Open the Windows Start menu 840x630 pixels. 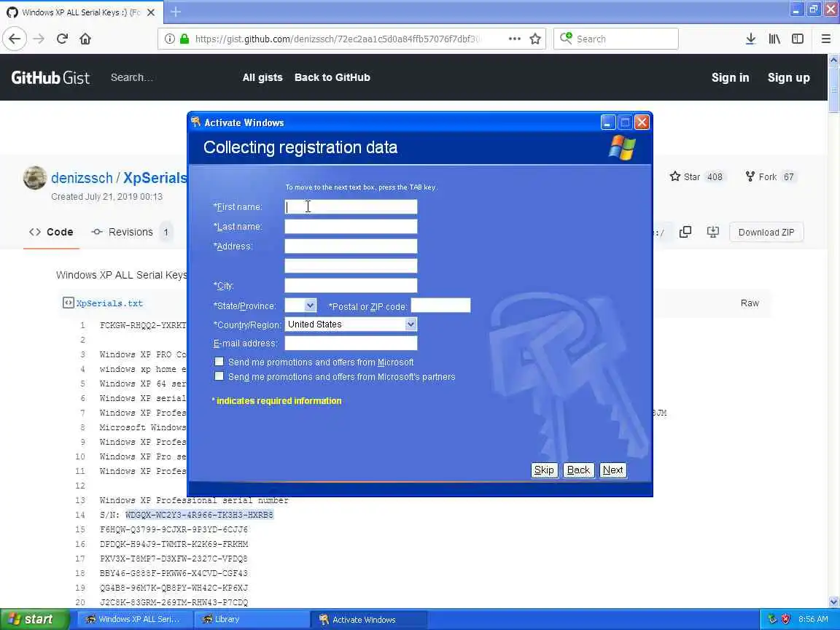[35, 619]
